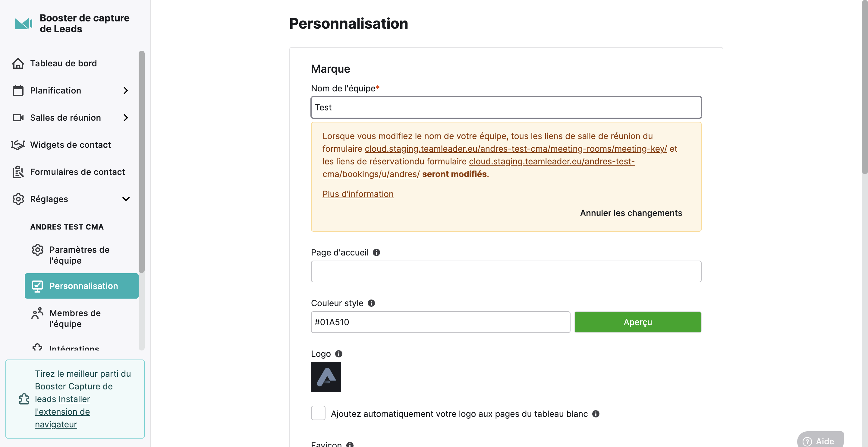This screenshot has height=447, width=868.
Task: Click the green Aperçu color preview button
Action: tap(637, 322)
